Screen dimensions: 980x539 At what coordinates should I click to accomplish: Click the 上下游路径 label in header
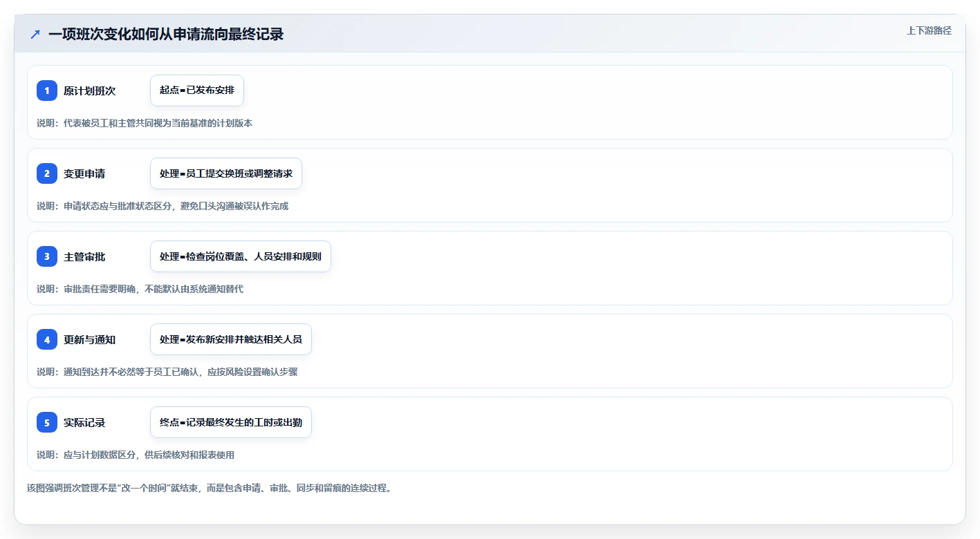click(x=929, y=30)
